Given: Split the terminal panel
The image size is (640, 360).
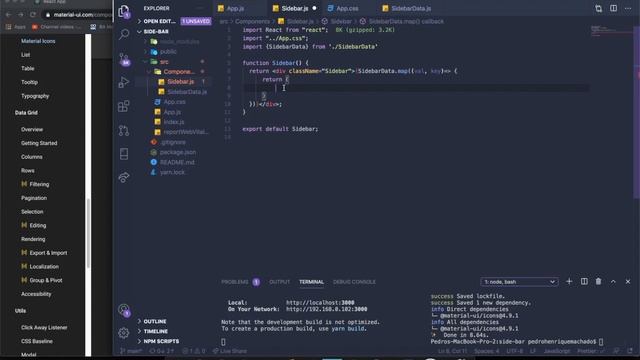Looking at the screenshot, I should pos(584,282).
